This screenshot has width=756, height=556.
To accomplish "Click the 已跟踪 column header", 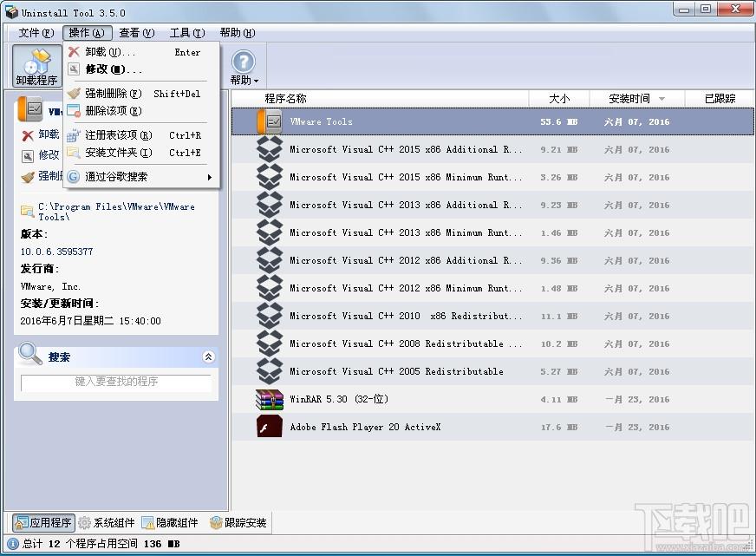I will [720, 98].
